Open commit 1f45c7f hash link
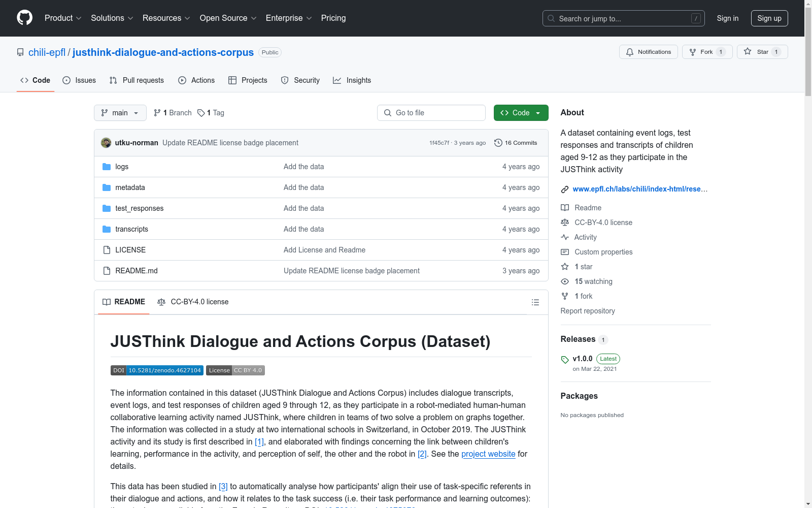 (439, 143)
